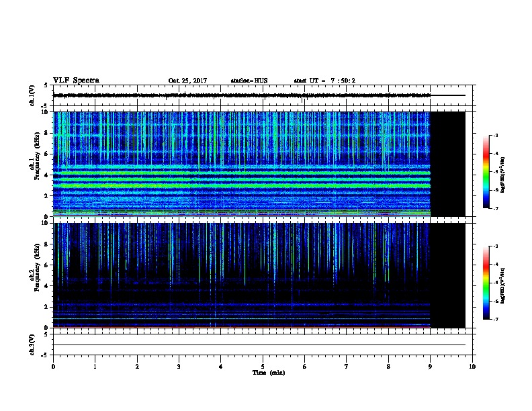Click the flat ch.3 voltage line
The height and width of the screenshot is (411, 532).
click(259, 345)
